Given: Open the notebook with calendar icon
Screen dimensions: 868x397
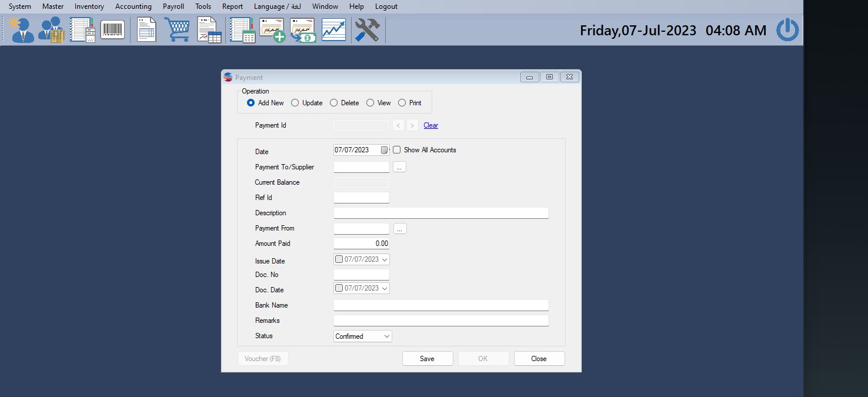Looking at the screenshot, I should tap(242, 30).
